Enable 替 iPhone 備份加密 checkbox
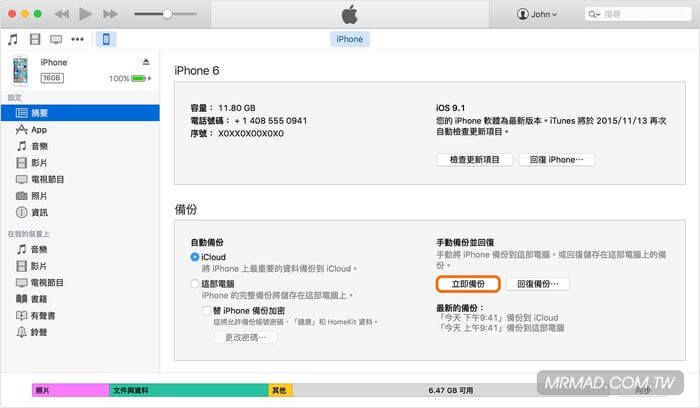The image size is (700, 408). [x=206, y=311]
